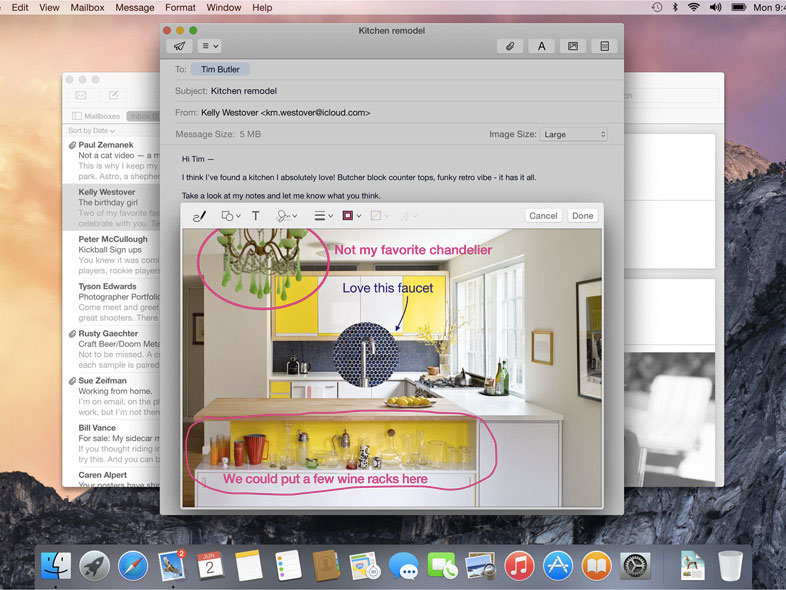Screen dimensions: 786x590
Task: Select the Sketch pen markup tool
Action: (x=200, y=216)
